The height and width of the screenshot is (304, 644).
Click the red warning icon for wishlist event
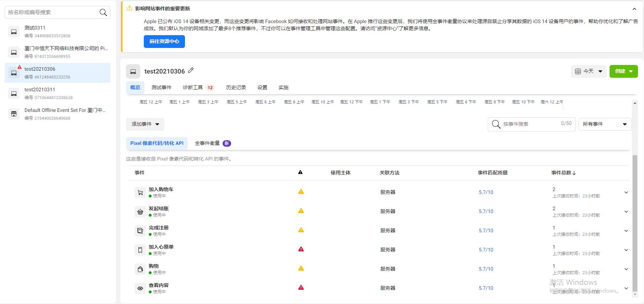click(301, 249)
